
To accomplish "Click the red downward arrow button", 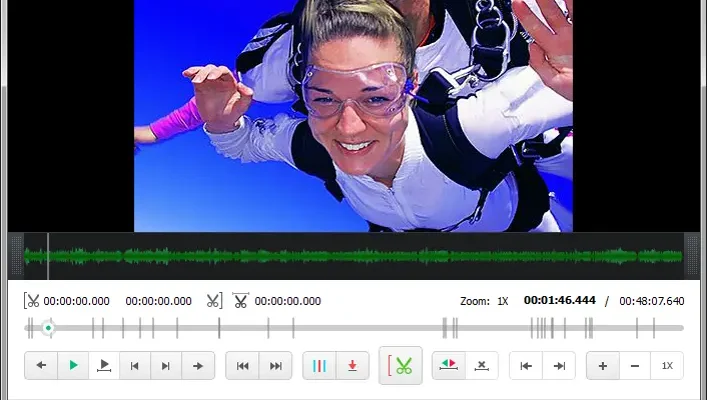I will click(353, 365).
